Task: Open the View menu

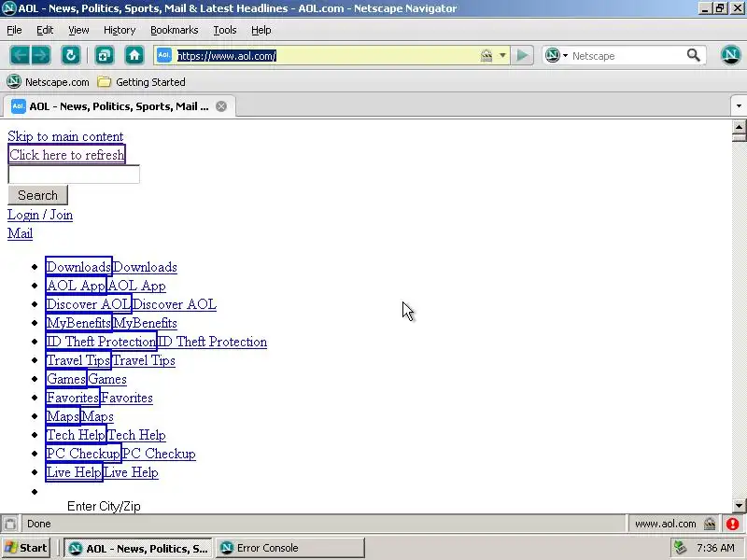Action: click(x=78, y=30)
